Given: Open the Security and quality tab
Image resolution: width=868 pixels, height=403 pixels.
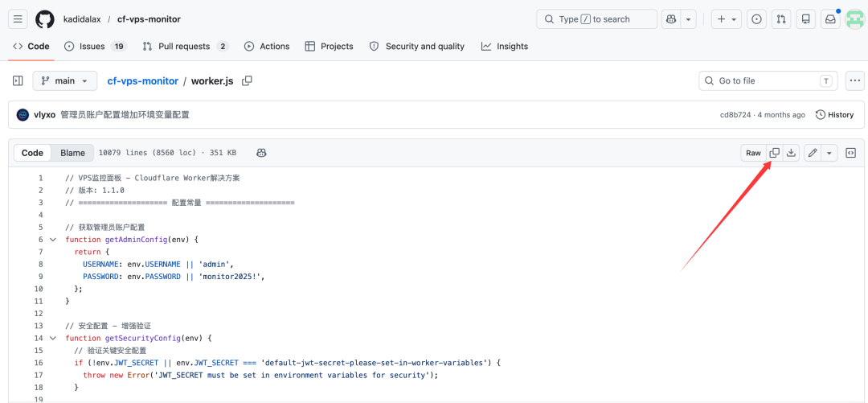Looking at the screenshot, I should (x=417, y=47).
